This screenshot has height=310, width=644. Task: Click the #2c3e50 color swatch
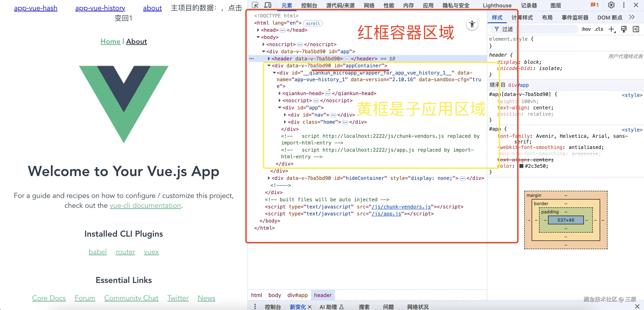(521, 166)
